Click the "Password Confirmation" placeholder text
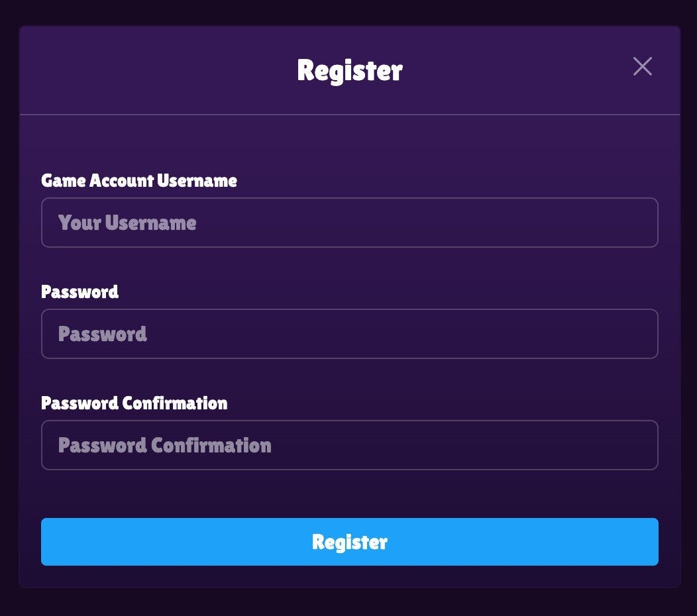697x616 pixels. click(x=165, y=445)
